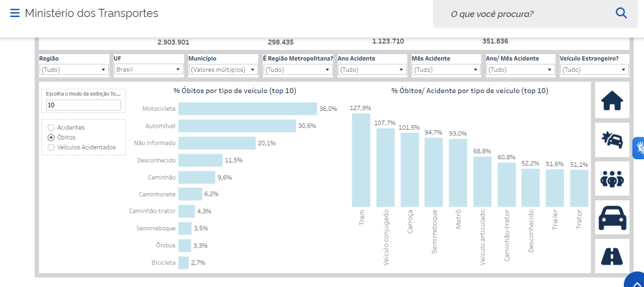Expand the Município filter dropdown
The height and width of the screenshot is (287, 644).
click(223, 70)
